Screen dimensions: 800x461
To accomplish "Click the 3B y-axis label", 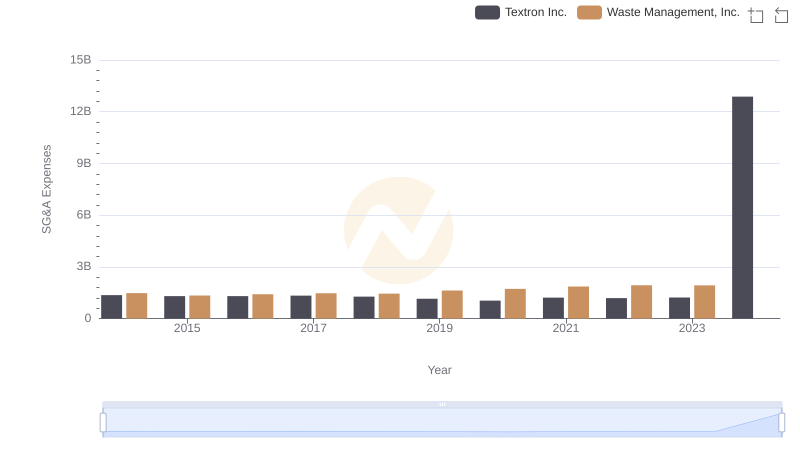I will (84, 266).
